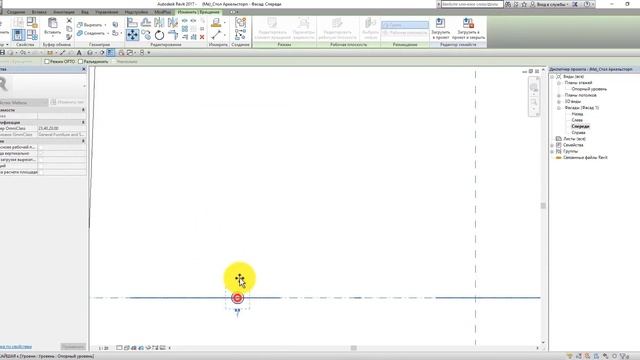
Task: Click the Mirror Pick Axis icon
Action: [159, 23]
